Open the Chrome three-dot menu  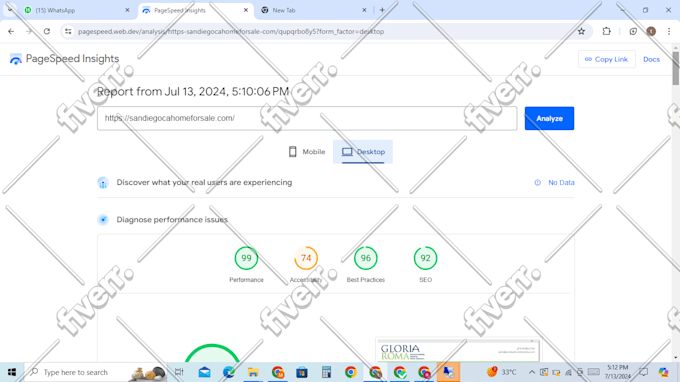click(x=669, y=31)
